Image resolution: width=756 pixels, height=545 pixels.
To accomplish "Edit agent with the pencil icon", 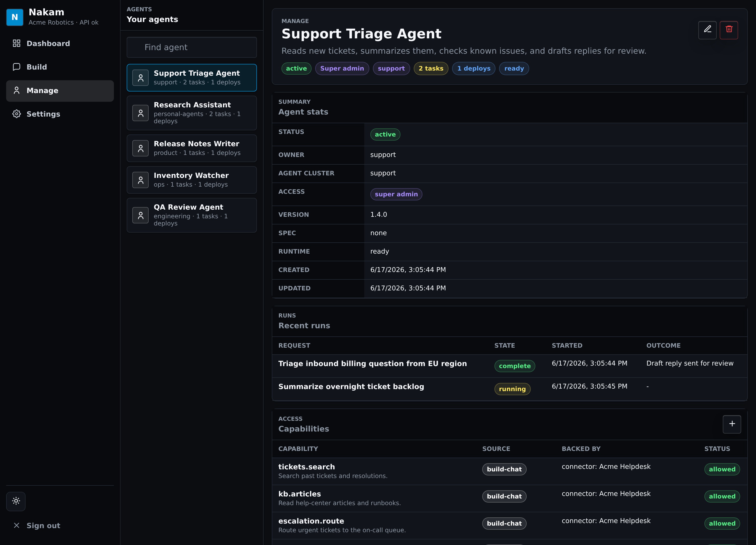I will coord(707,30).
